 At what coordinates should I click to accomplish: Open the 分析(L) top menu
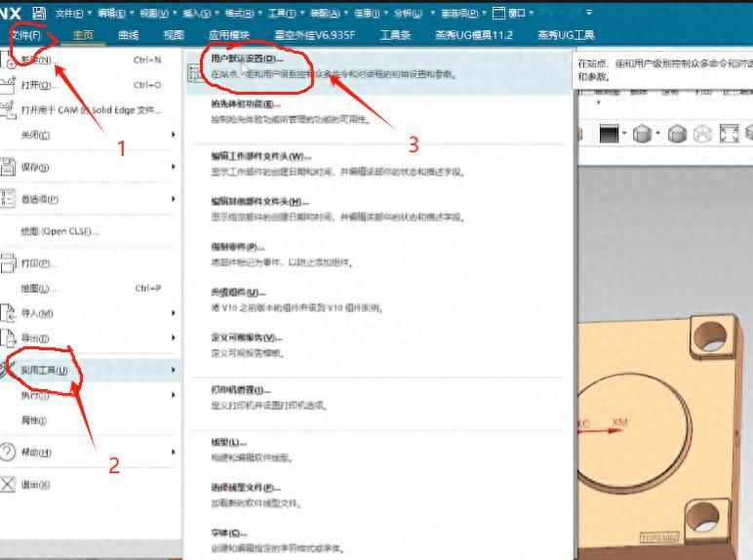(x=408, y=14)
